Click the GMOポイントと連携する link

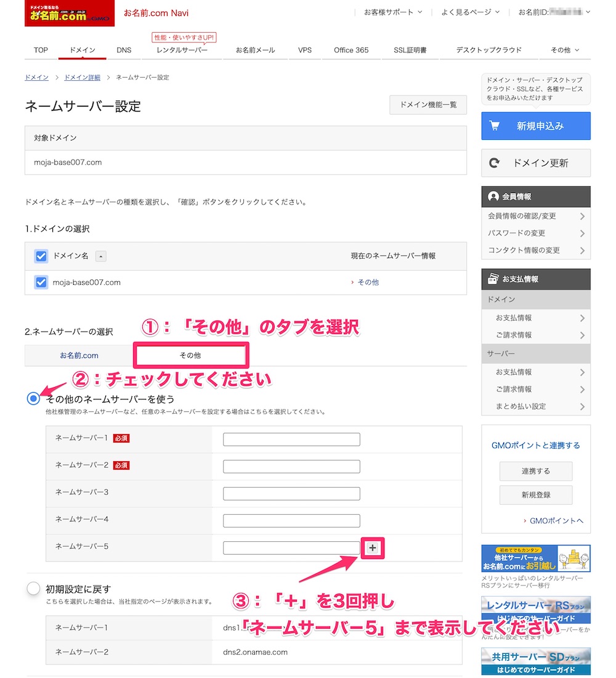click(x=535, y=446)
